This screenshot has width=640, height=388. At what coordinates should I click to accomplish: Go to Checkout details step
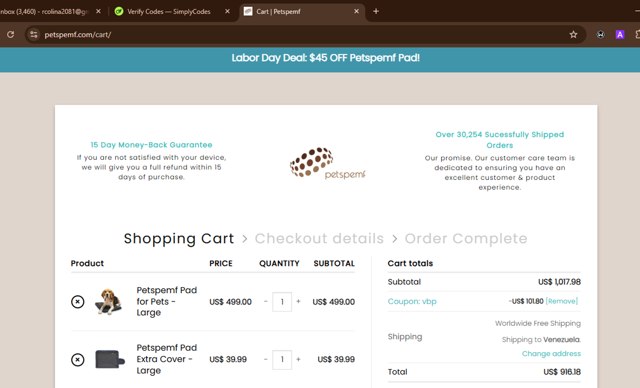319,238
